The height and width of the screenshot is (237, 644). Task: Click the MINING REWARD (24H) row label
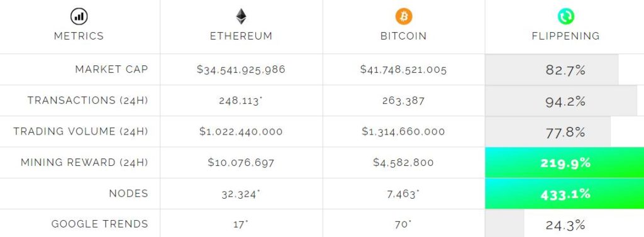tap(84, 163)
